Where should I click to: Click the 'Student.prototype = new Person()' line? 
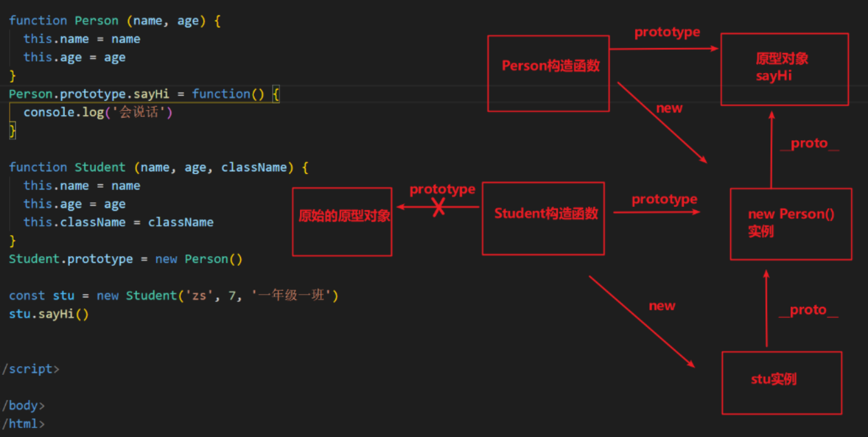126,259
